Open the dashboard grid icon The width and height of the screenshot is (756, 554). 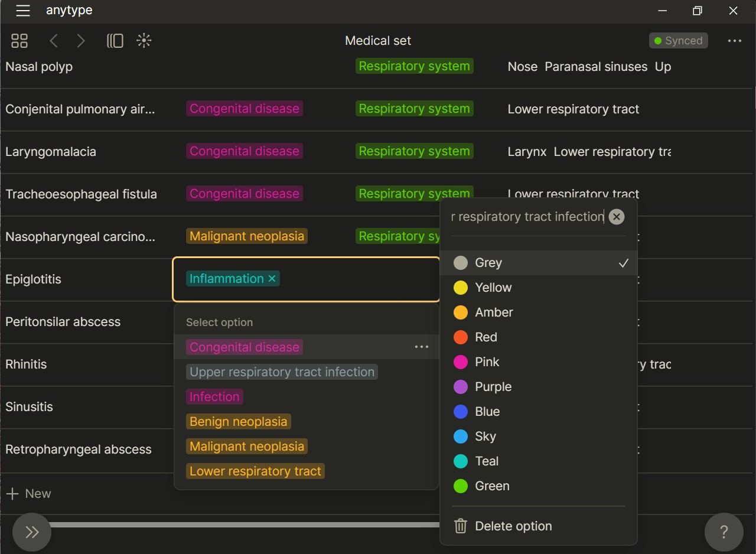tap(19, 41)
